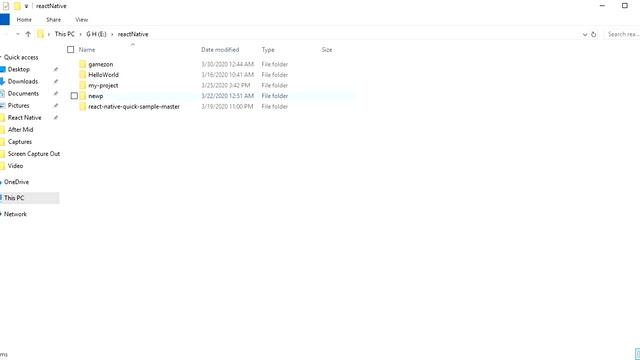Select the folder name my-project
This screenshot has width=640, height=360.
[103, 86]
